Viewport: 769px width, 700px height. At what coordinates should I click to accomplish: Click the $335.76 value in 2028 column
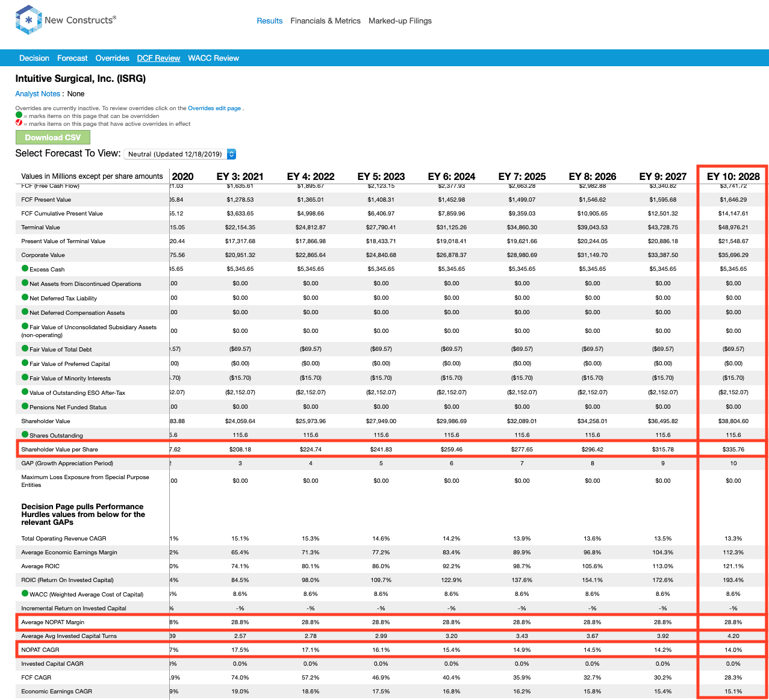[733, 449]
